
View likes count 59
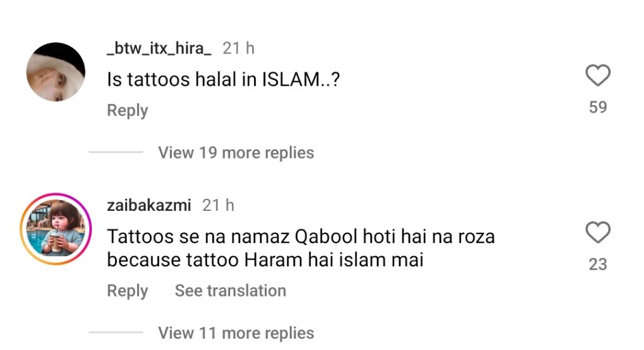point(597,108)
